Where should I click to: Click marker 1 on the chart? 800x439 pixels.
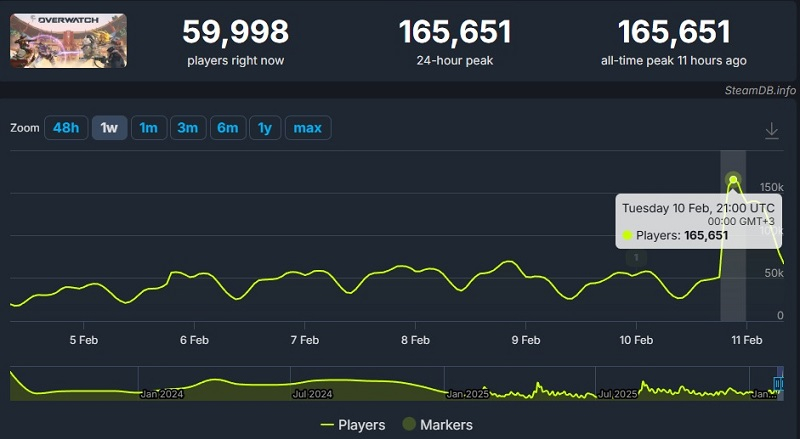tap(636, 257)
